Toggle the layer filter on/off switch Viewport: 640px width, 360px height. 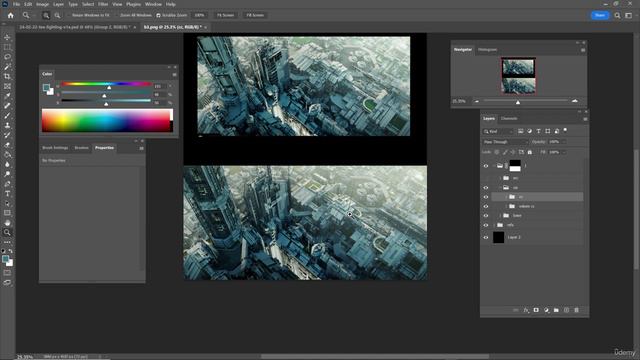pos(565,131)
